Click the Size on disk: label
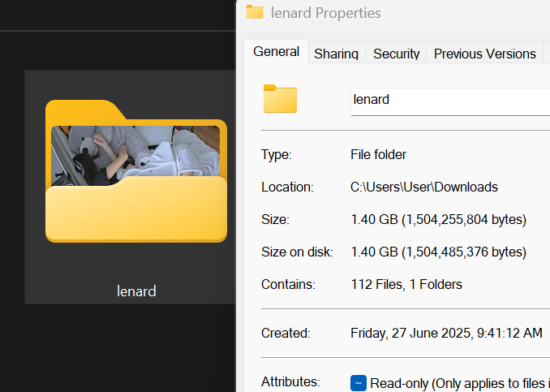Viewport: 550px width, 392px height. [297, 252]
